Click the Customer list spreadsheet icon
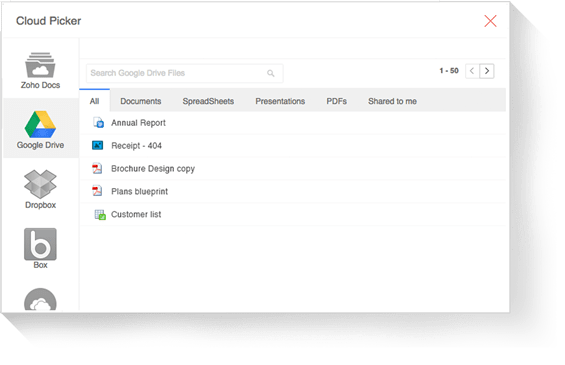 (100, 214)
